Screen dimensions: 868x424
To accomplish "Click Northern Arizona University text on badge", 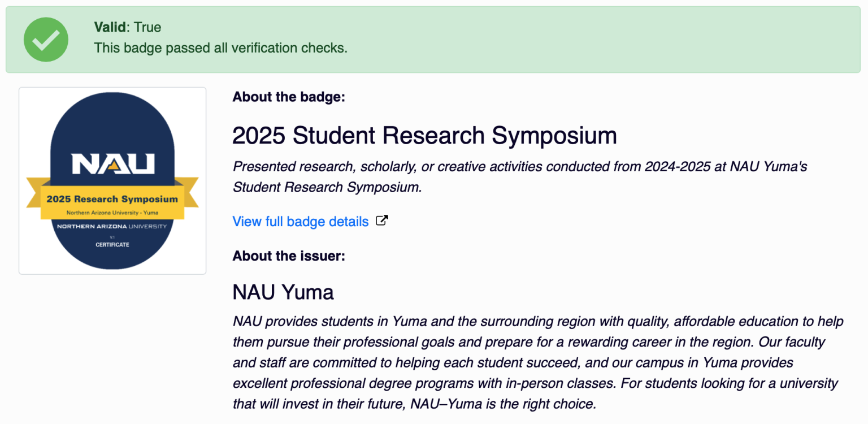I will pyautogui.click(x=112, y=227).
